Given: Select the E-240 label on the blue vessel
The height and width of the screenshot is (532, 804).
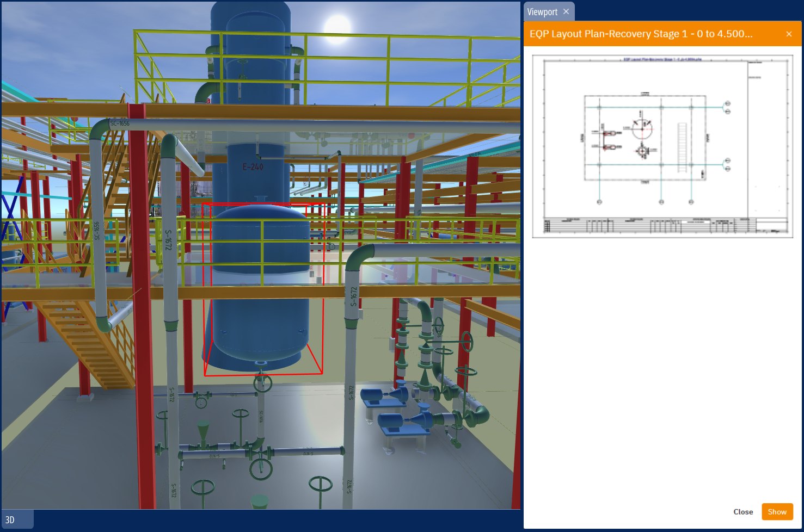Looking at the screenshot, I should 253,166.
